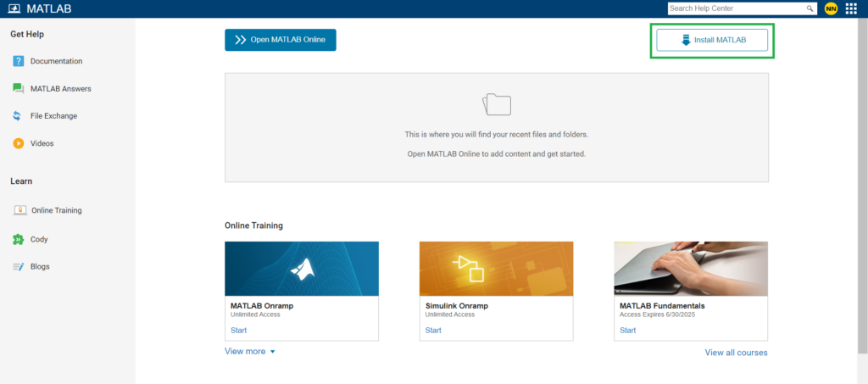Click the MATLAB title text in header

point(48,8)
